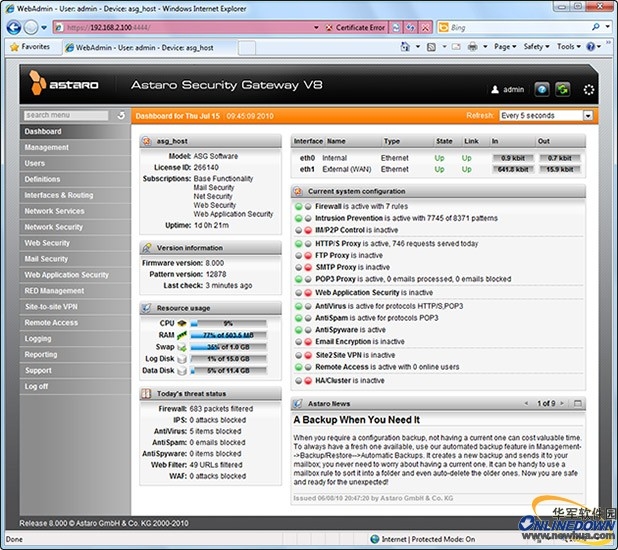Go to previous Astaro News item
This screenshot has height=550, width=618.
point(526,403)
